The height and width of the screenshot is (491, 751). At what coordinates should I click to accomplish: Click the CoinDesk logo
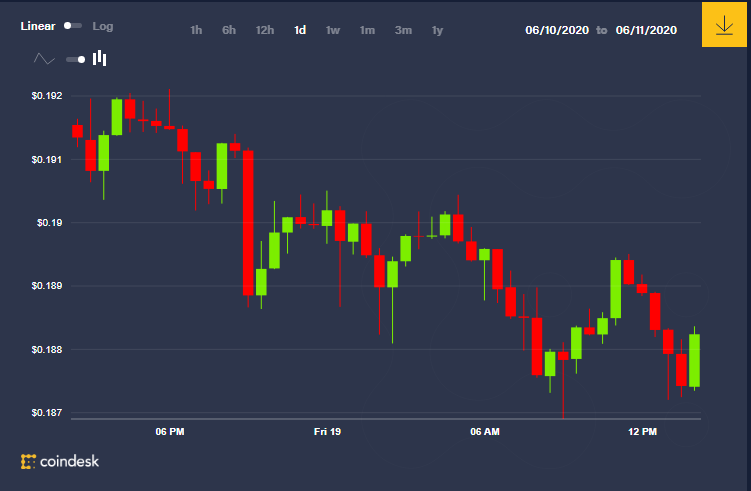pos(60,461)
